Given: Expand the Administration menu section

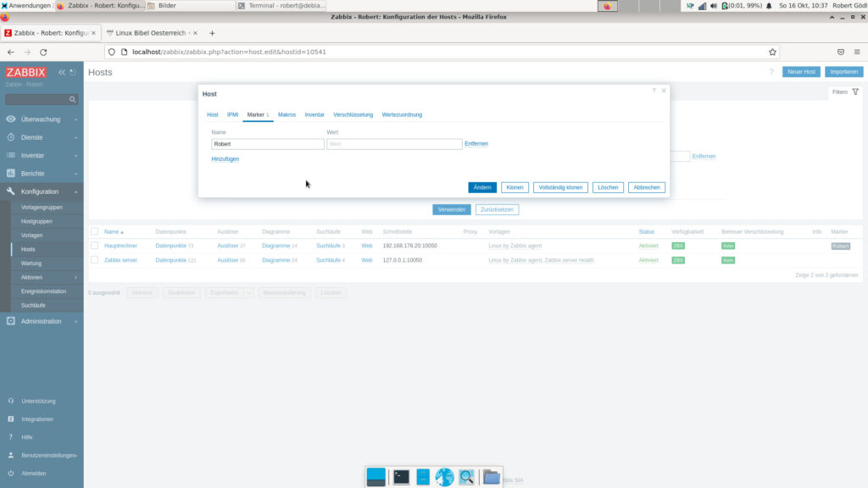Looking at the screenshot, I should pyautogui.click(x=75, y=321).
